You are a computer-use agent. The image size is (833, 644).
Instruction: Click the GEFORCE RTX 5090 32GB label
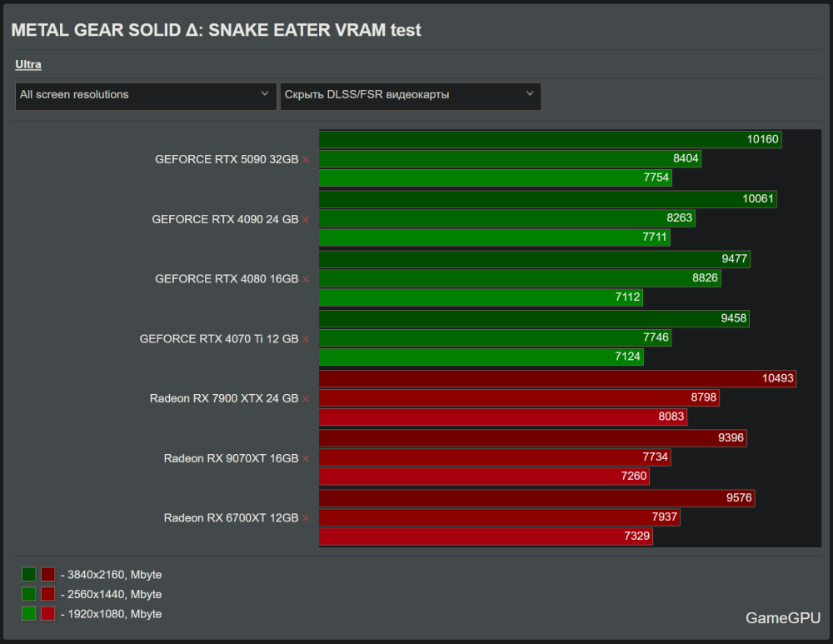[x=227, y=159]
